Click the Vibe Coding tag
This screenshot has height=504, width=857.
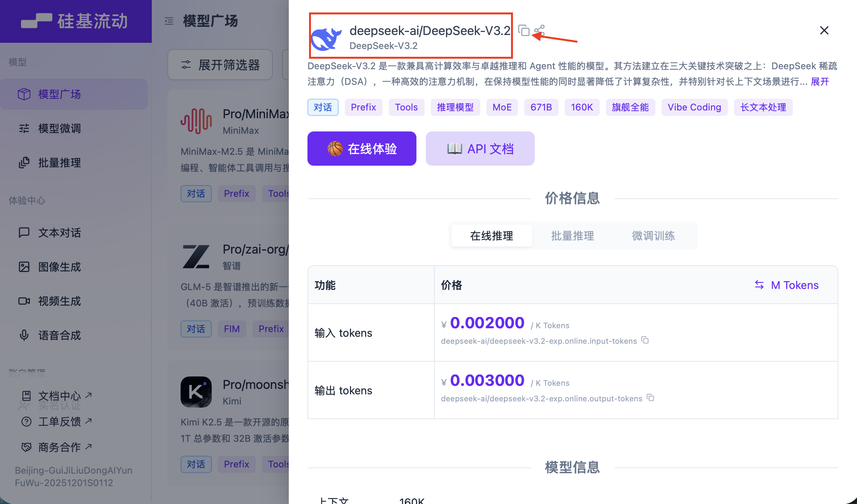(x=694, y=107)
